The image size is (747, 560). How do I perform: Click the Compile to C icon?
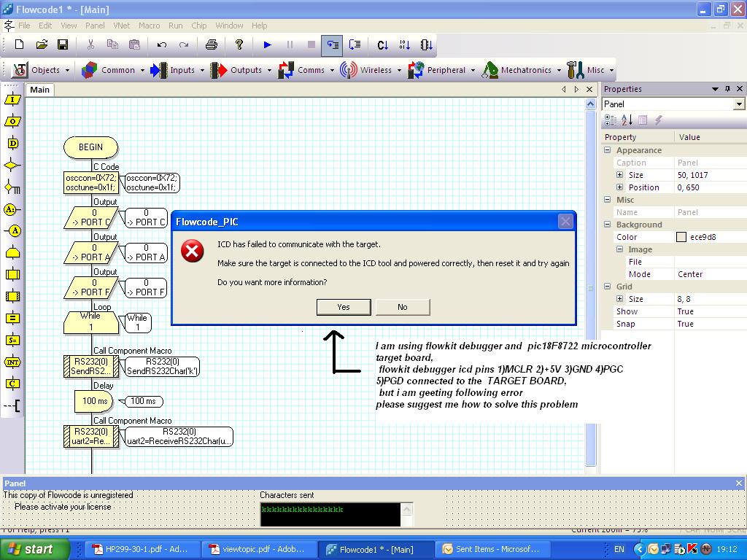[x=382, y=44]
